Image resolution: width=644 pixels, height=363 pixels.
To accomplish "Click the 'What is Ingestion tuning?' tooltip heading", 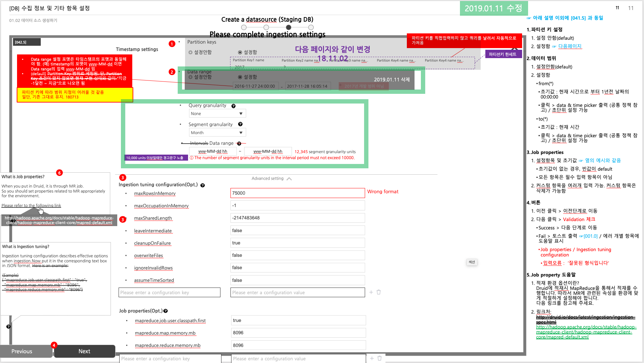I will (26, 246).
